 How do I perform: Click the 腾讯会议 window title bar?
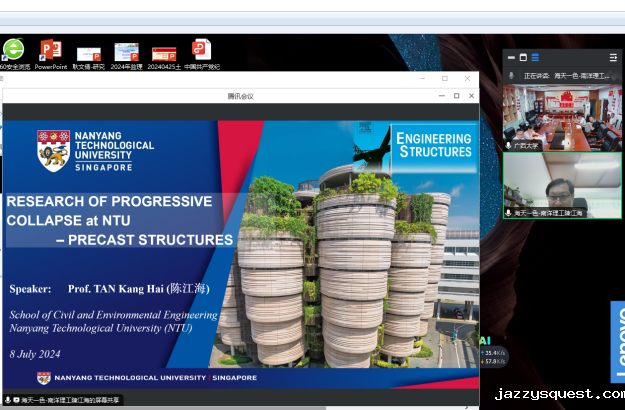click(240, 96)
